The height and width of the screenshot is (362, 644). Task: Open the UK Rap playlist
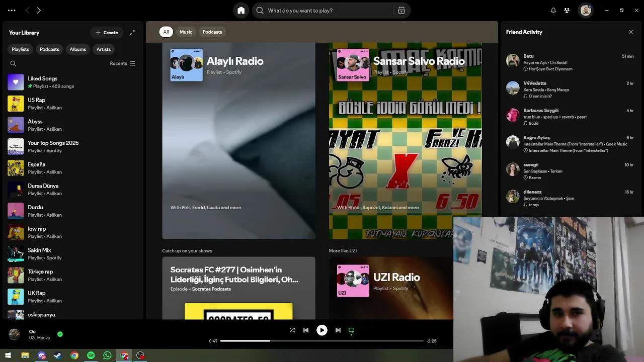73,297
